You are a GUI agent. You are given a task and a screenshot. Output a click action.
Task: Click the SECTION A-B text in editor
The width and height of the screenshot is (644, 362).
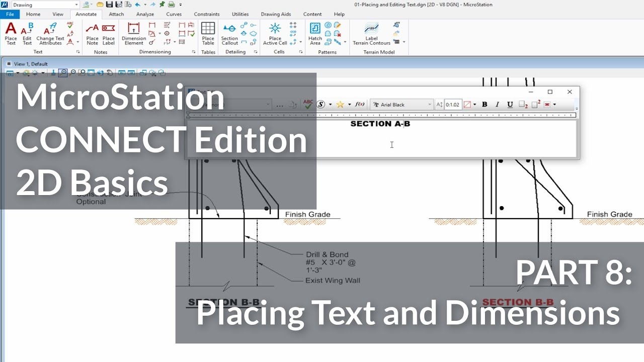click(380, 124)
